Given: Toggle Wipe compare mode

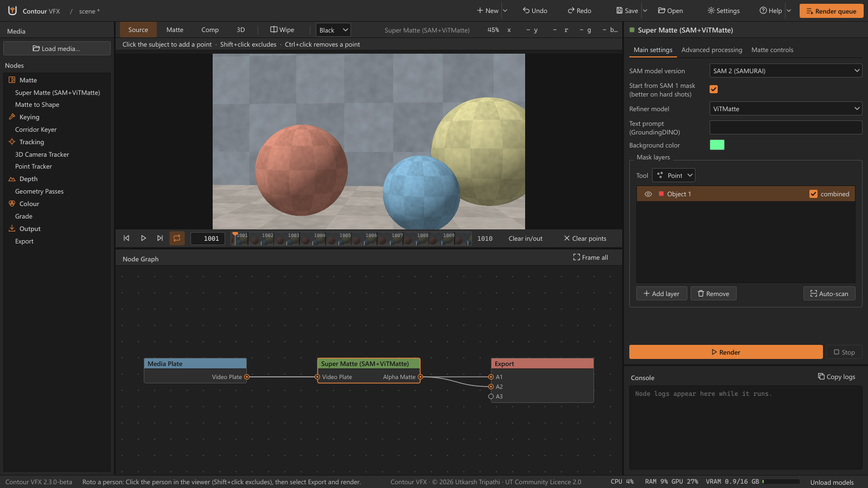Looking at the screenshot, I should [282, 30].
